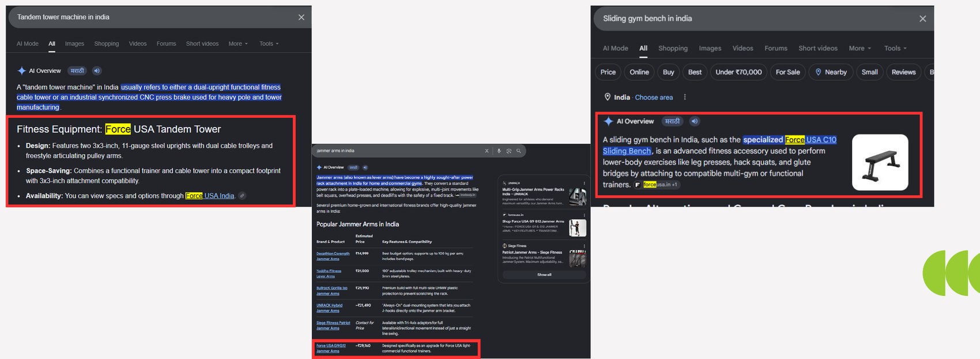Image resolution: width=980 pixels, height=359 pixels.
Task: Click magnifier search icon in jammer arms bar
Action: click(518, 151)
